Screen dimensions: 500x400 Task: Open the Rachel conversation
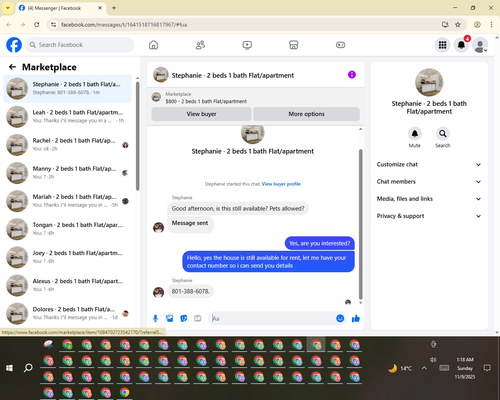coord(67,145)
